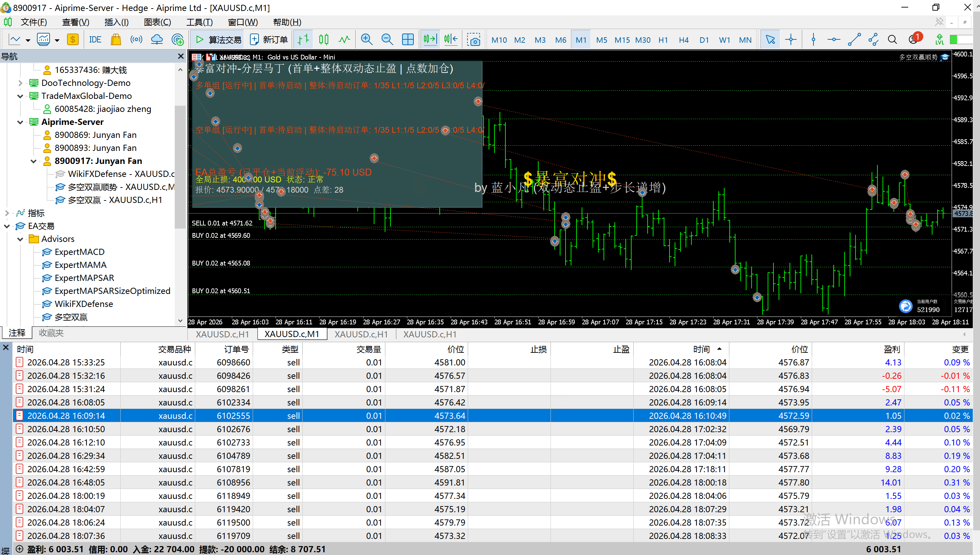Viewport: 980px width, 555px height.
Task: Open the IDE MetaEditor icon
Action: click(x=95, y=40)
